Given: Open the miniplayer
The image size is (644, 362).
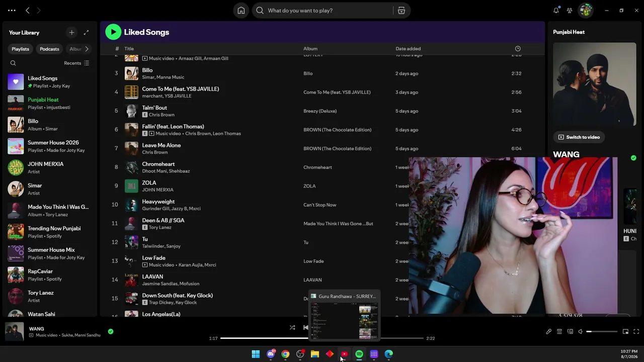Looking at the screenshot, I should [625, 331].
